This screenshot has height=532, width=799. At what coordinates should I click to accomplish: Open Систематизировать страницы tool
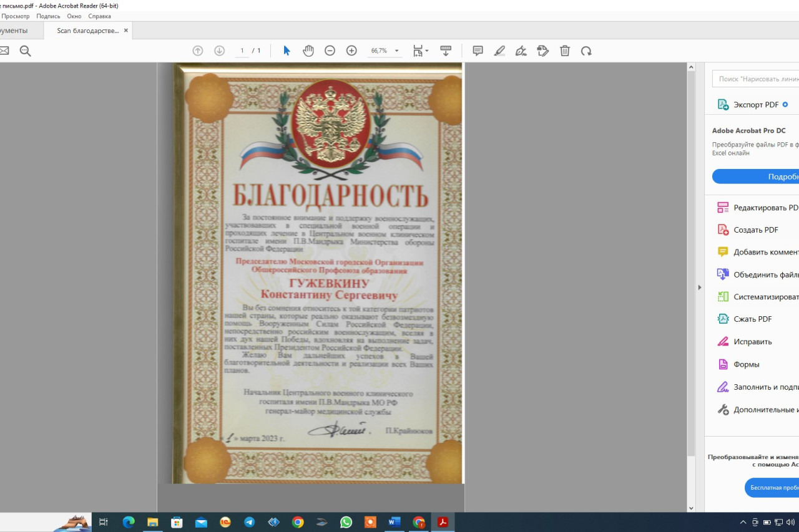[x=757, y=297]
